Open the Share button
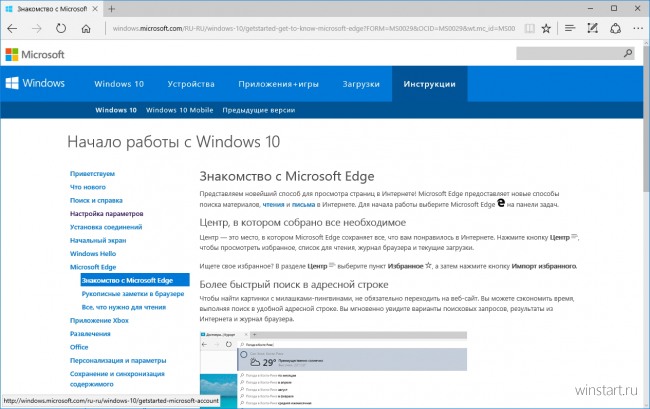Viewport: 650px width, 409px height. click(x=616, y=28)
